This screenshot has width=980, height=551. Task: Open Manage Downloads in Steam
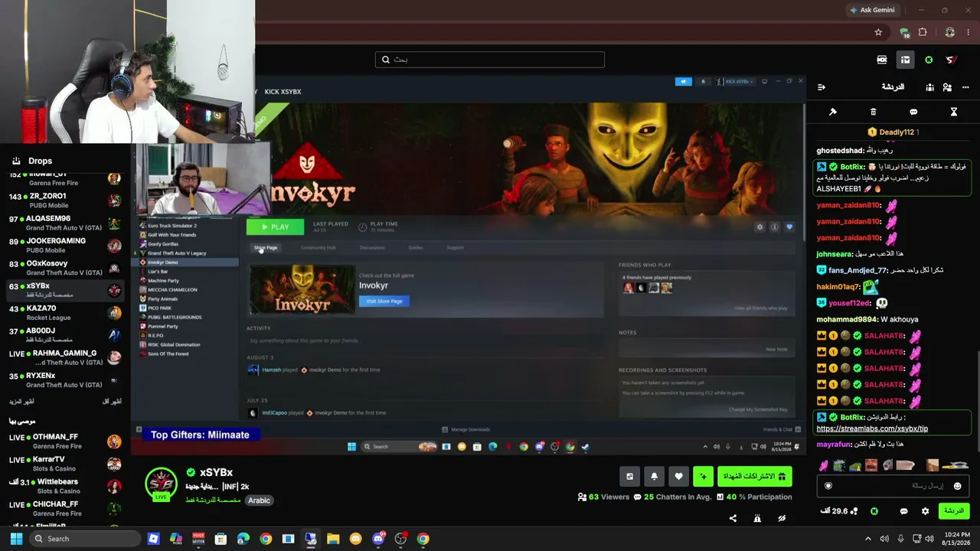click(x=466, y=429)
